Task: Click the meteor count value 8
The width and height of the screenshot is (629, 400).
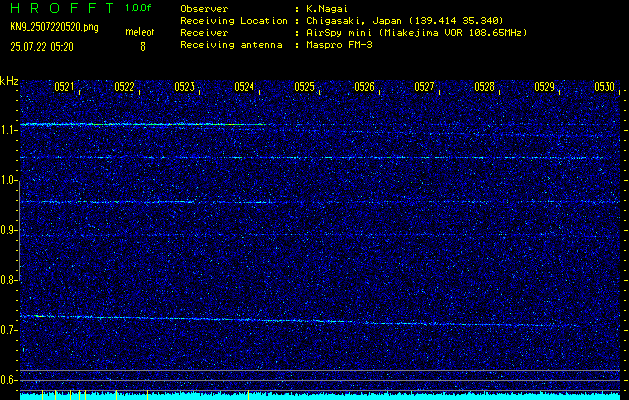Action: [143, 47]
